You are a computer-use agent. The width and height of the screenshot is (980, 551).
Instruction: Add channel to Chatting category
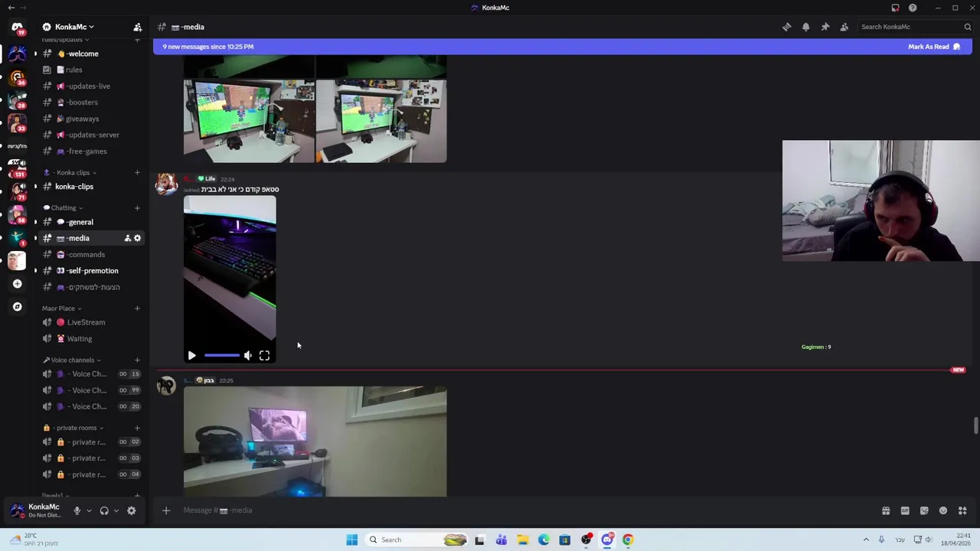(x=137, y=207)
